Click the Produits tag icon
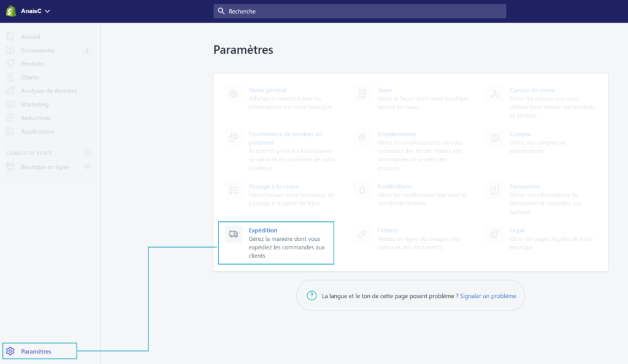628x364 pixels. (10, 64)
